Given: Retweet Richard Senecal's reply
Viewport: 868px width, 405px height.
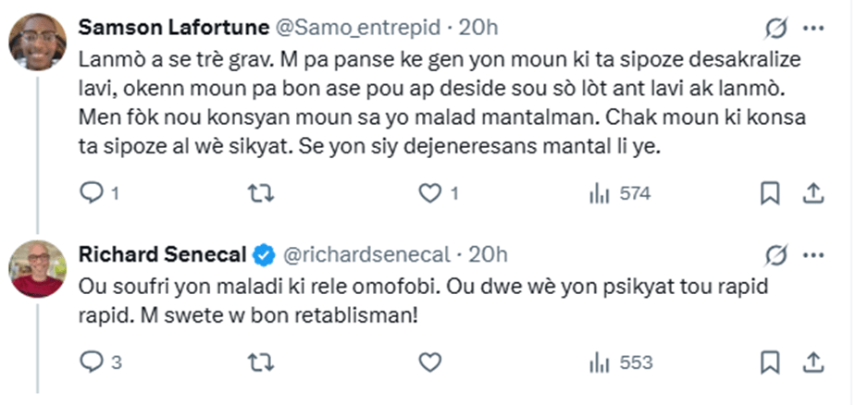Looking at the screenshot, I should pyautogui.click(x=264, y=362).
